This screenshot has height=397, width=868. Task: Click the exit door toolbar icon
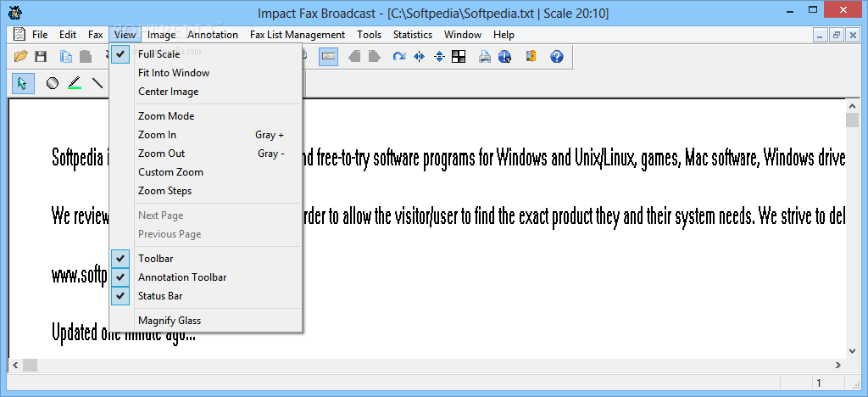(x=531, y=56)
